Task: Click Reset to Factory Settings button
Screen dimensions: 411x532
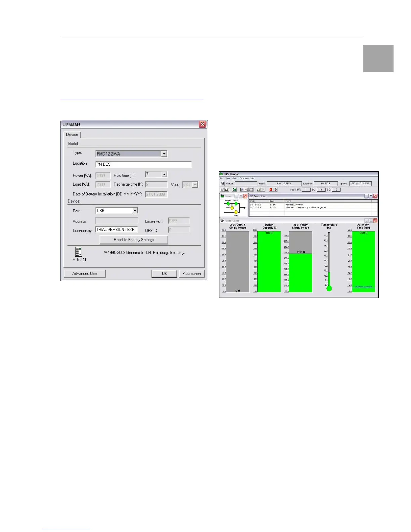Action: [x=134, y=240]
